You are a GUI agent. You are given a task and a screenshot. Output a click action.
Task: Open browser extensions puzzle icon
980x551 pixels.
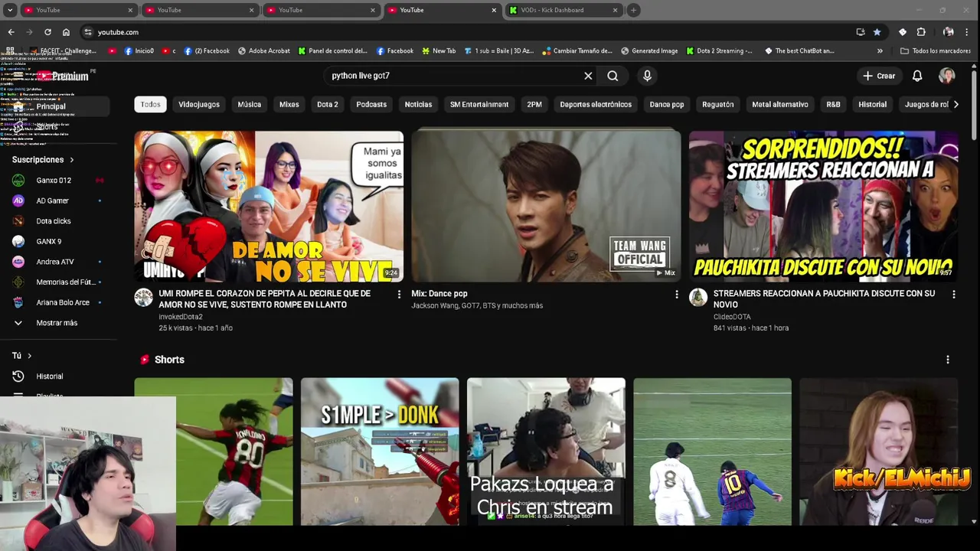coord(921,32)
